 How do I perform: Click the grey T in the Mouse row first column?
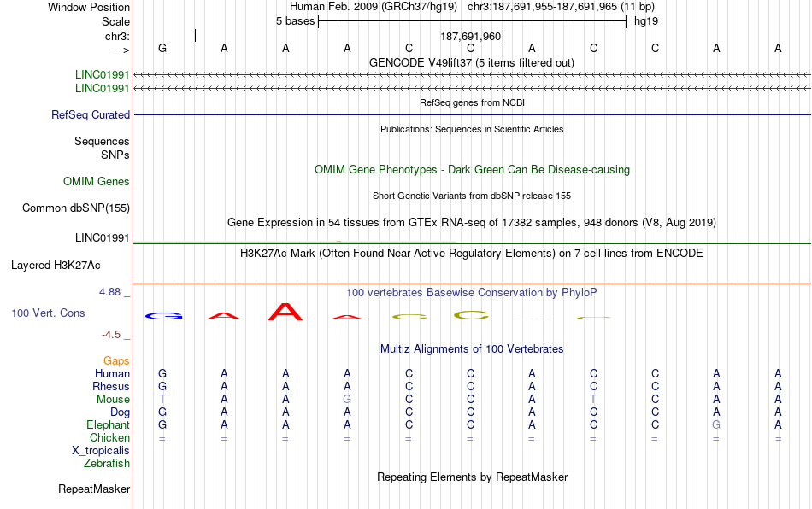pyautogui.click(x=162, y=400)
